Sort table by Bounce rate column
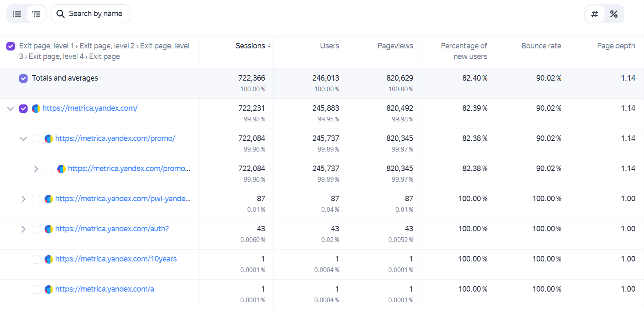Image resolution: width=644 pixels, height=309 pixels. [541, 46]
